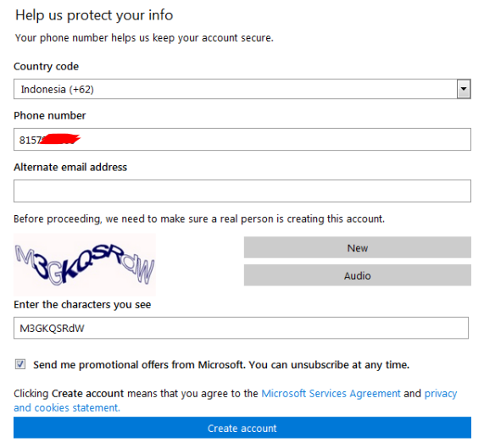Click the CAPTCHA image
The image size is (484, 448).
pyautogui.click(x=85, y=264)
